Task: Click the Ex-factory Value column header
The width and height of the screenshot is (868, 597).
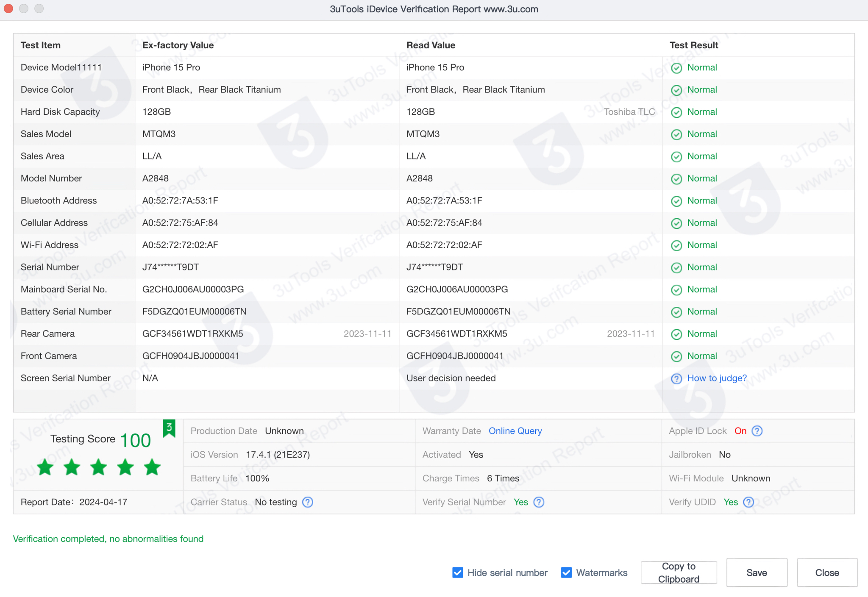Action: 178,45
